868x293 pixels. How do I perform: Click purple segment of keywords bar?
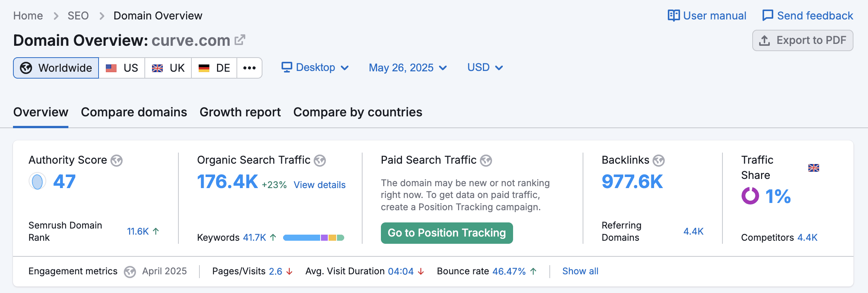[x=324, y=238]
